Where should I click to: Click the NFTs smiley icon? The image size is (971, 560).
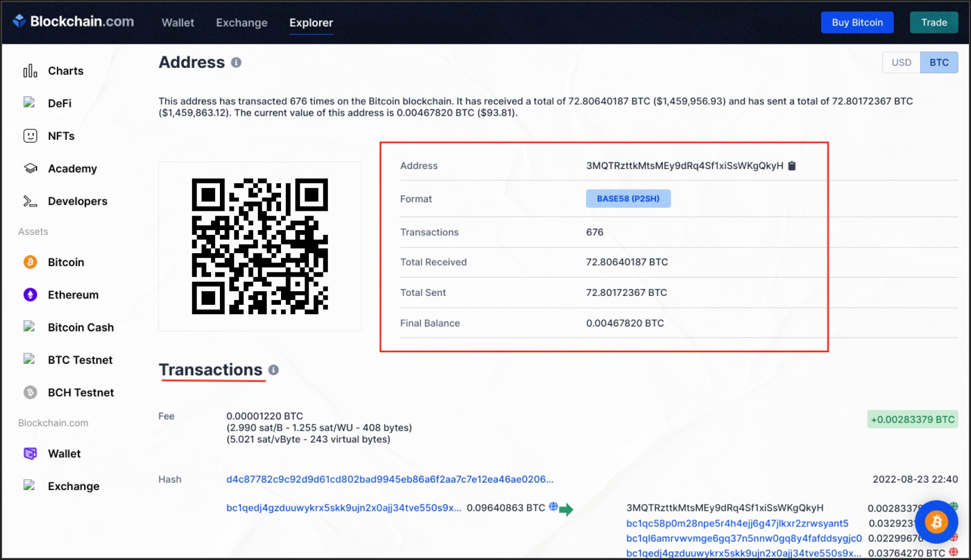point(30,136)
